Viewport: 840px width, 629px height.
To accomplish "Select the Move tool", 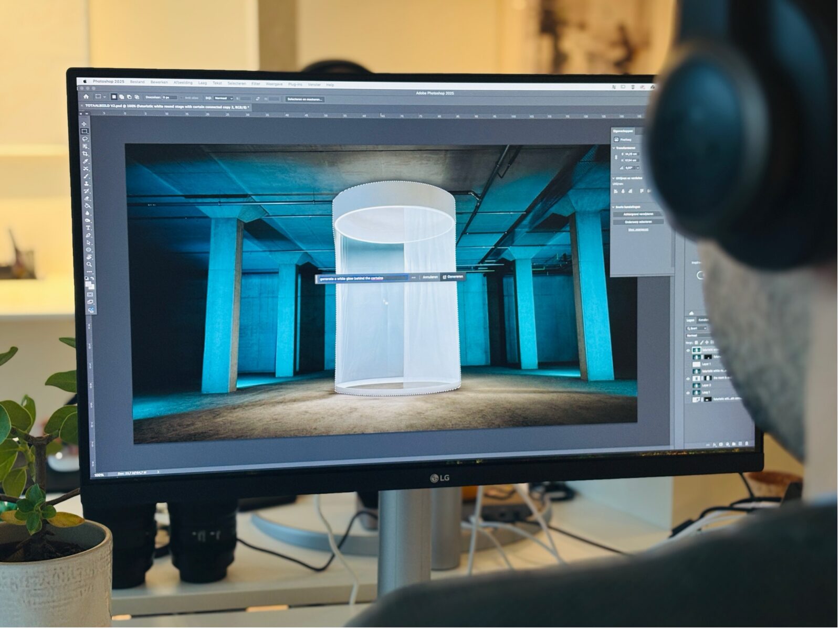I will 84,123.
